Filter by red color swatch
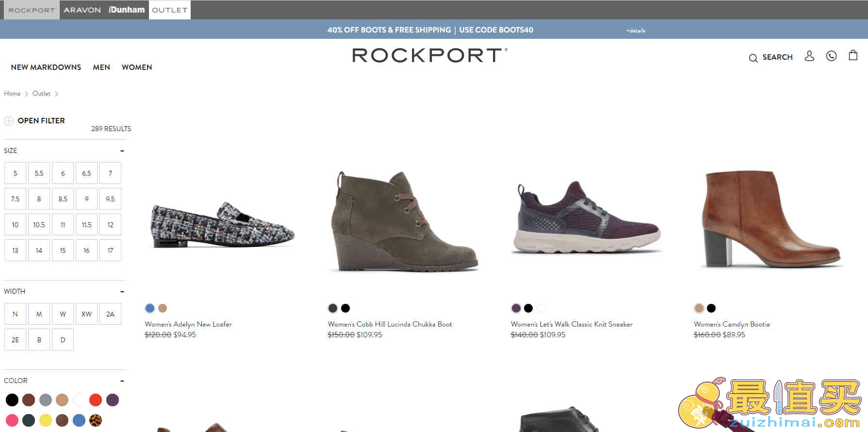Image resolution: width=868 pixels, height=432 pixels. 96,400
